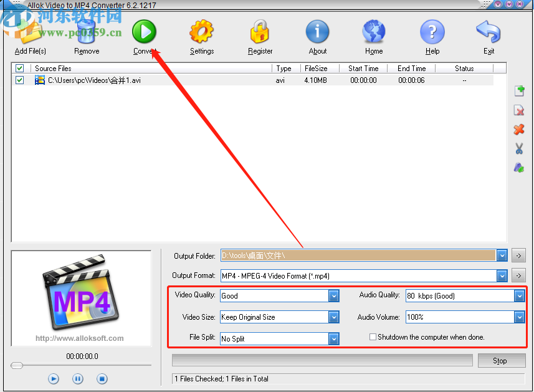Click the Settings toolbar label

pos(202,51)
